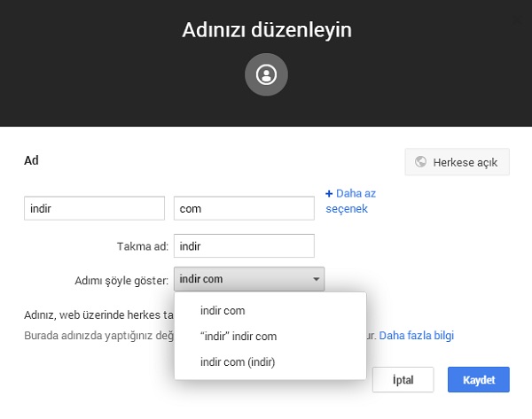Image resolution: width=532 pixels, height=419 pixels.
Task: Open Daha fazla bilgi link
Action: click(417, 335)
